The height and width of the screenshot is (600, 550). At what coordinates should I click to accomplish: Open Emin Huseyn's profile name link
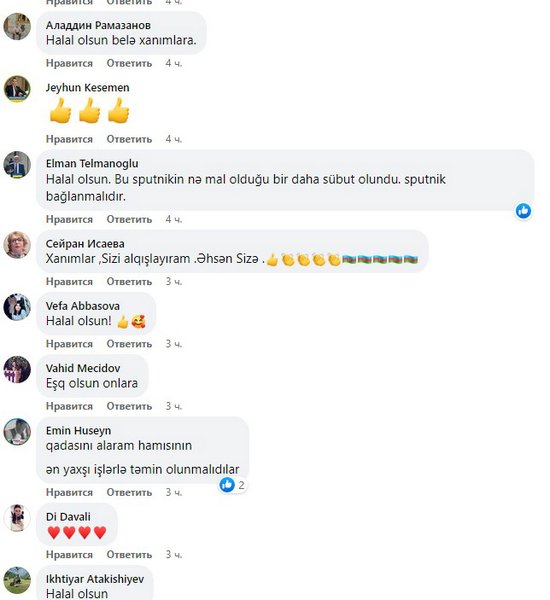click(78, 430)
